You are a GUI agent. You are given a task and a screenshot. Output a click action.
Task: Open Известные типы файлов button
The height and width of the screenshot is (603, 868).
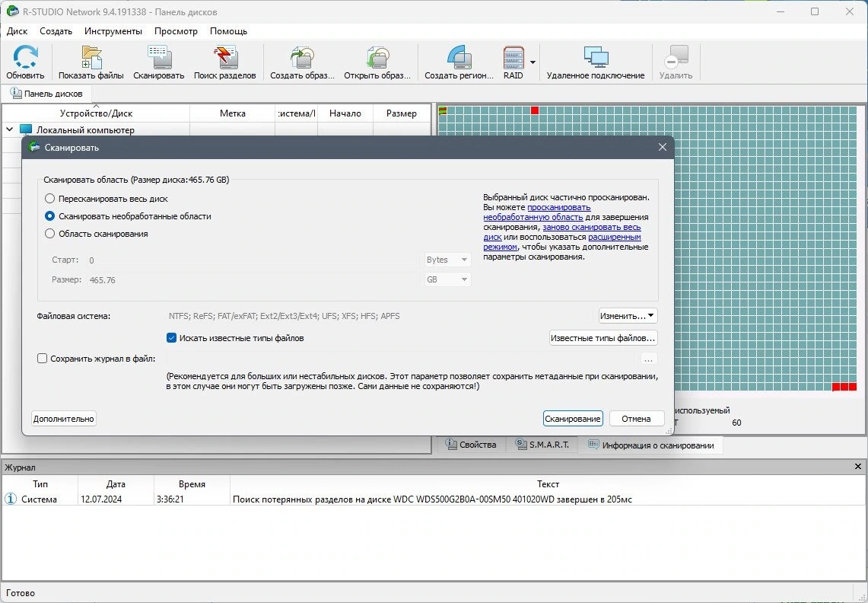(x=603, y=338)
